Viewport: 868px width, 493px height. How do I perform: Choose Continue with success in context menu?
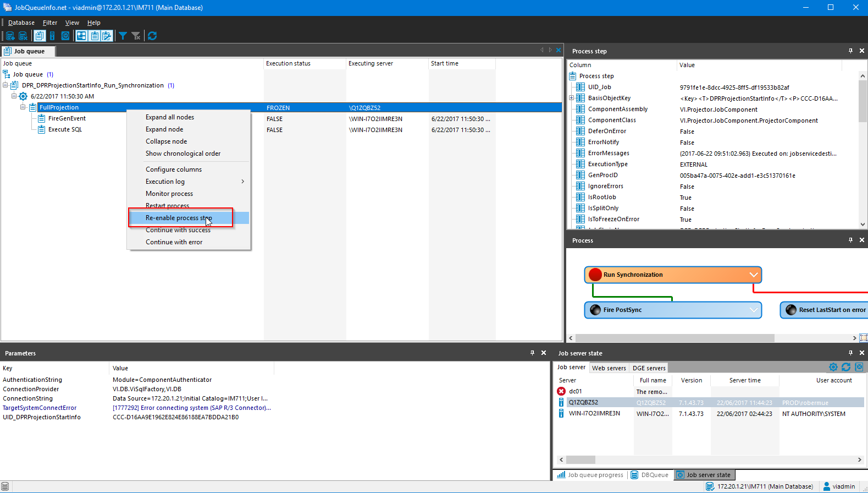pyautogui.click(x=178, y=231)
